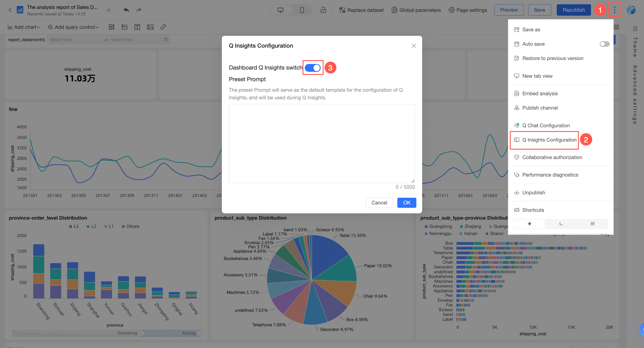Select Q Chat Configuration menu item
Screen dimensions: 644x348
546,125
